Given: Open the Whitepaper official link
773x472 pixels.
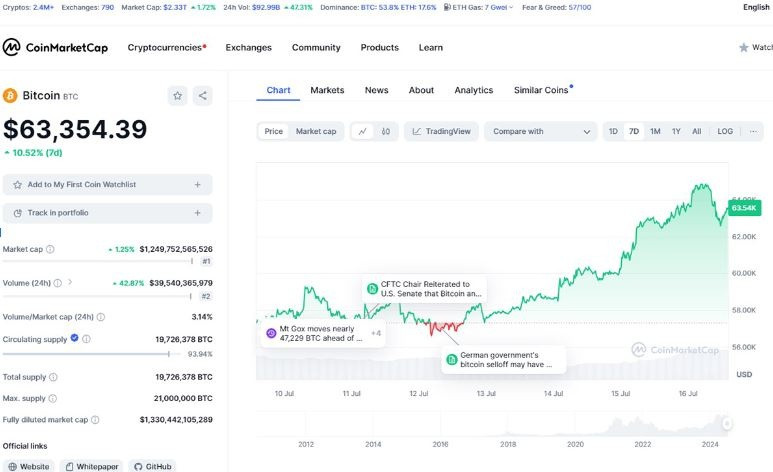Looking at the screenshot, I should (91, 466).
